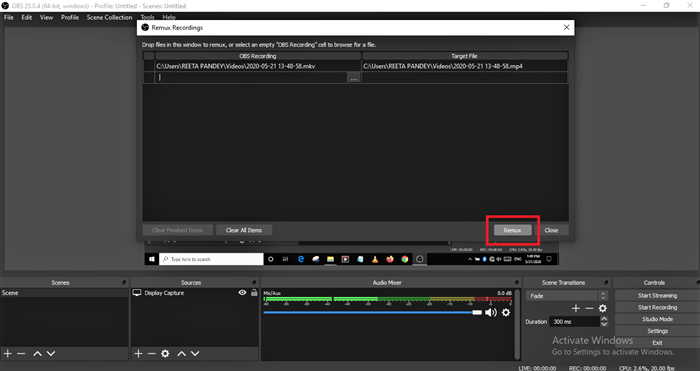Click the Scene Transitions panel undock icon

click(606, 283)
